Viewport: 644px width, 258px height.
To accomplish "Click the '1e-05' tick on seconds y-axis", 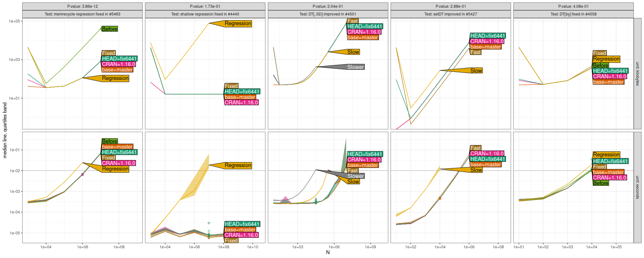I will (15, 233).
